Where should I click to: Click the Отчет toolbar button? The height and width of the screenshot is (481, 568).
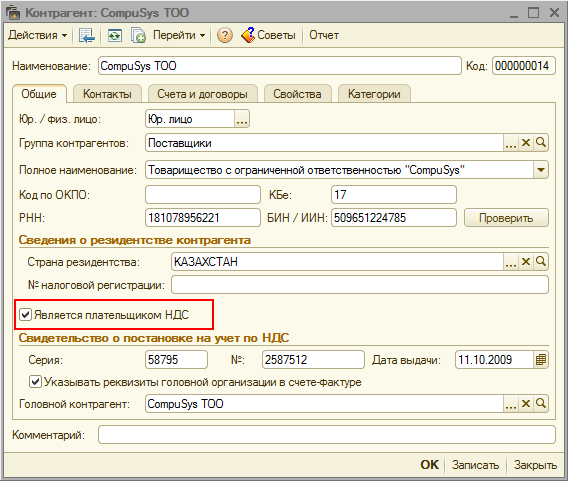(x=324, y=35)
